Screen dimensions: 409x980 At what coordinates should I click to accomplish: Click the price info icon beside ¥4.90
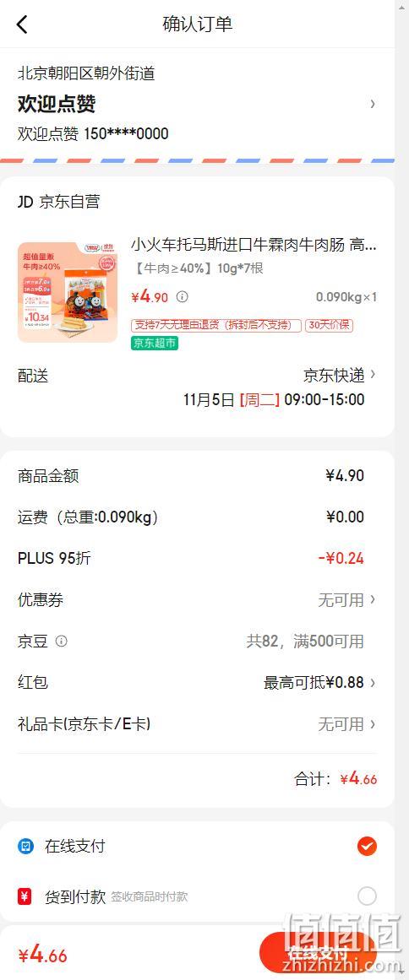(x=182, y=297)
